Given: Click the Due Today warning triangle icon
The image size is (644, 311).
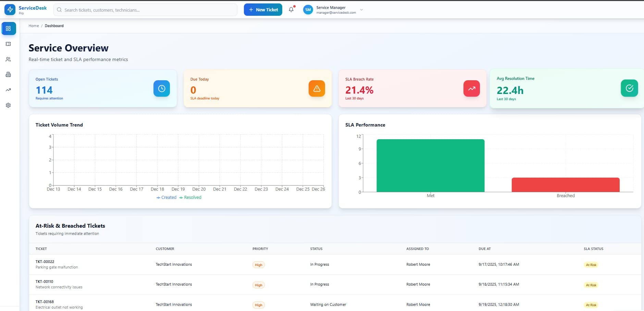Looking at the screenshot, I should click(317, 88).
